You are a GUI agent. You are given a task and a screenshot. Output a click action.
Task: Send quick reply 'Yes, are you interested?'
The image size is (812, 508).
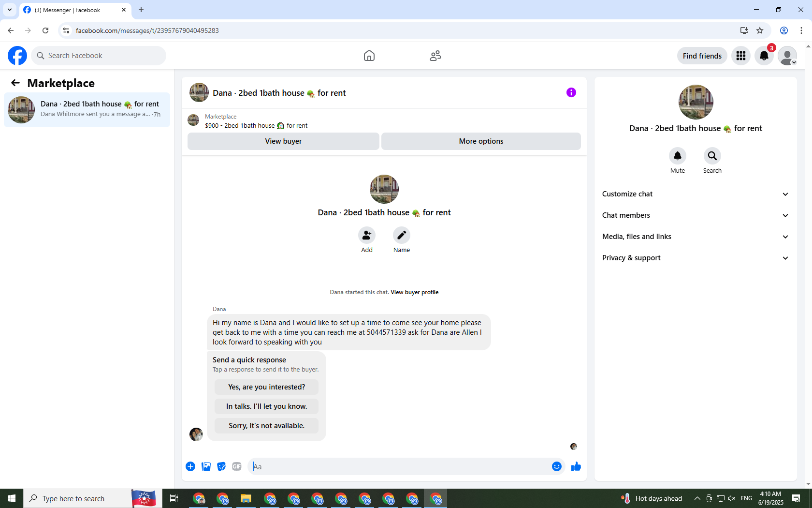point(267,387)
